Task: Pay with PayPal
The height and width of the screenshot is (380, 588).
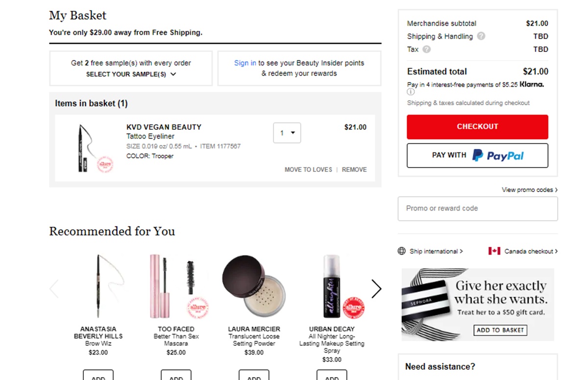Action: [x=477, y=156]
